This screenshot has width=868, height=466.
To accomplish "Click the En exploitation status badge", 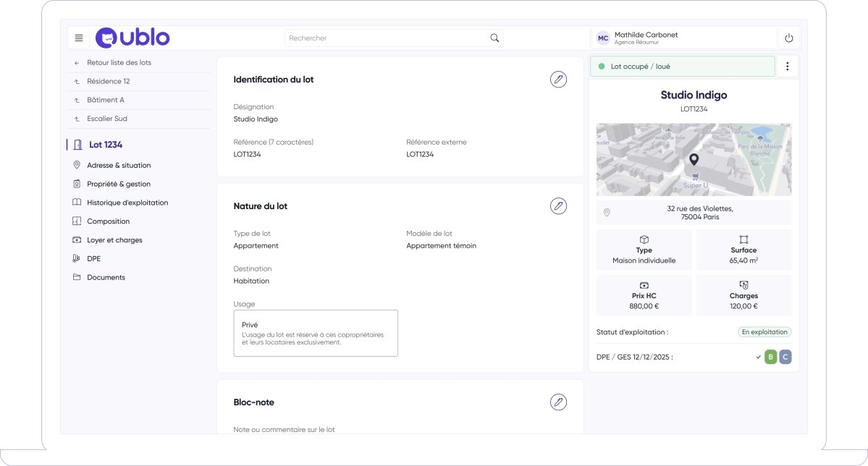I will [x=764, y=332].
